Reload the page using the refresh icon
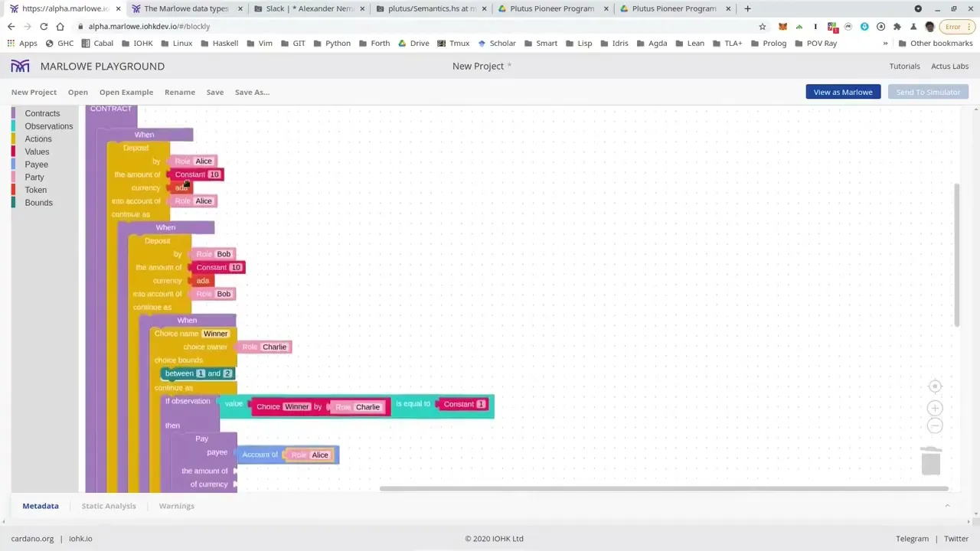980x551 pixels. [44, 27]
